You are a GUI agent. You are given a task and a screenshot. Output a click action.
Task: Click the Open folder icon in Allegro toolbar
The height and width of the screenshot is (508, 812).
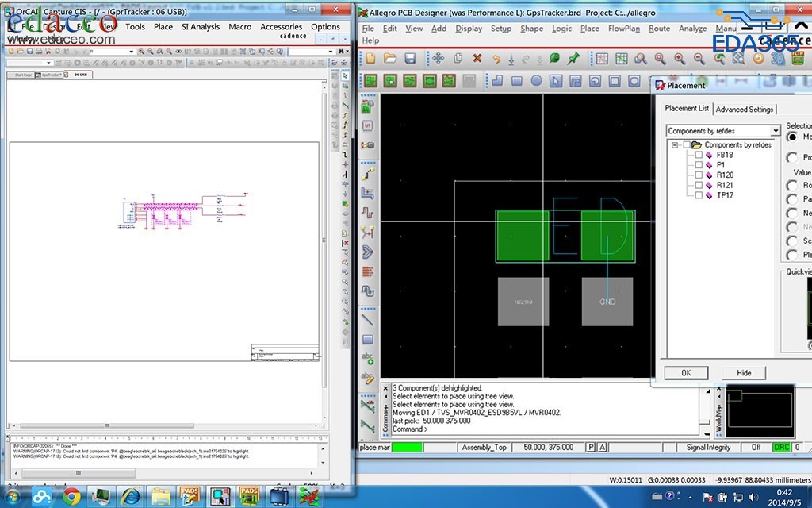(390, 59)
